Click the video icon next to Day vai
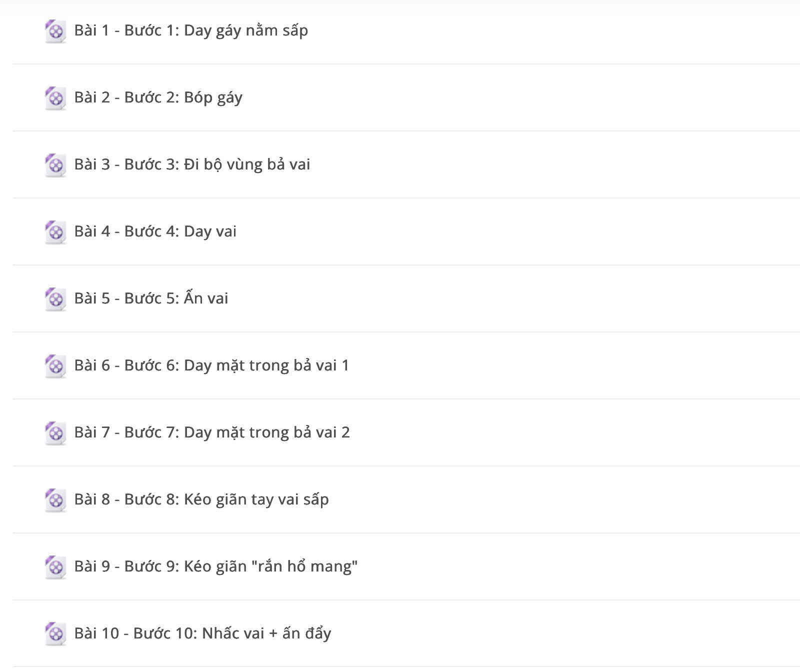This screenshot has width=800, height=672. click(55, 232)
